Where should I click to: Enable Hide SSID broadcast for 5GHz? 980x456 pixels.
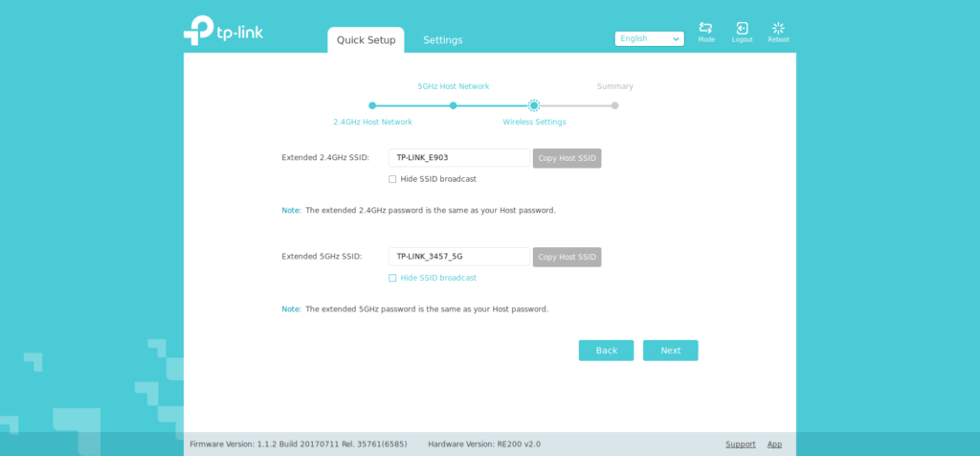click(x=392, y=278)
